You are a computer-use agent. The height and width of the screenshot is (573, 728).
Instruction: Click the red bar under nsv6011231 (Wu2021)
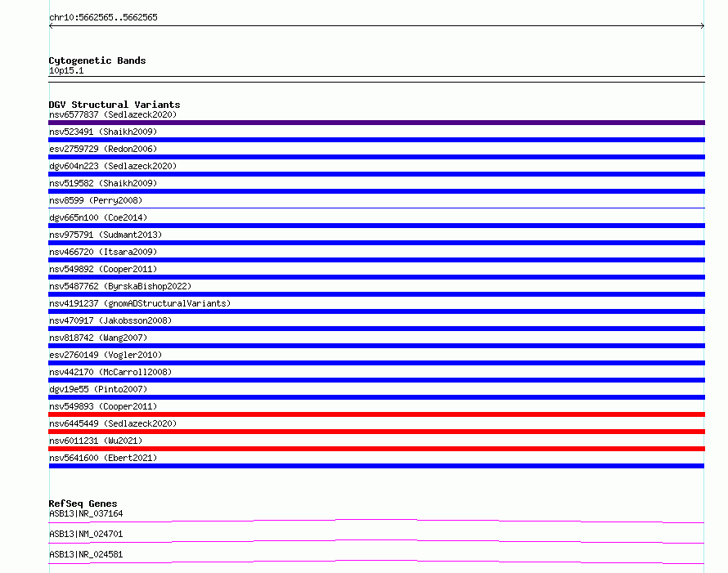tap(376, 449)
